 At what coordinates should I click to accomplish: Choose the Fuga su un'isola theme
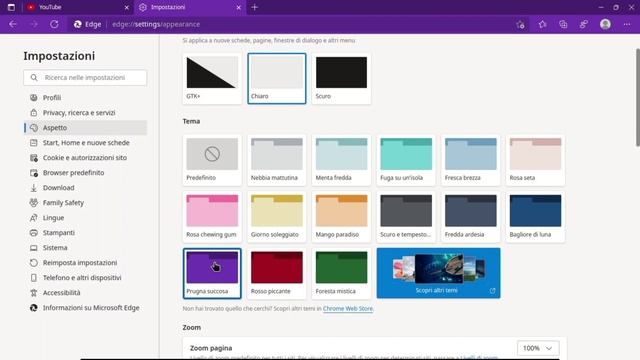(x=406, y=160)
